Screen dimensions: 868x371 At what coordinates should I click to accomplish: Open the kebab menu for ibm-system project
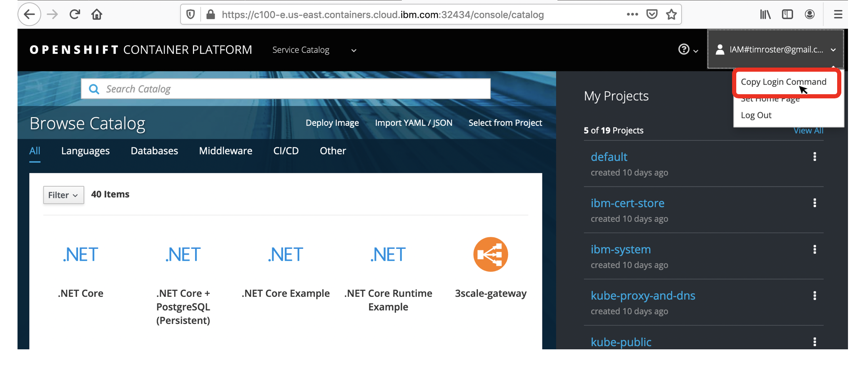(815, 249)
